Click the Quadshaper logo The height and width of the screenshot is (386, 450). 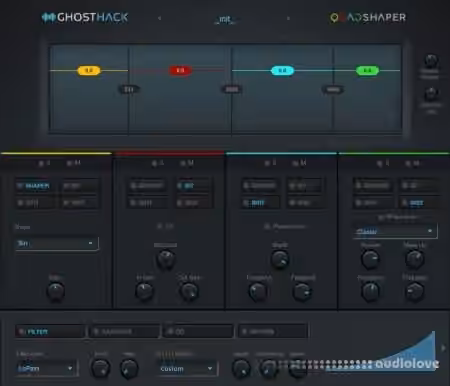368,17
